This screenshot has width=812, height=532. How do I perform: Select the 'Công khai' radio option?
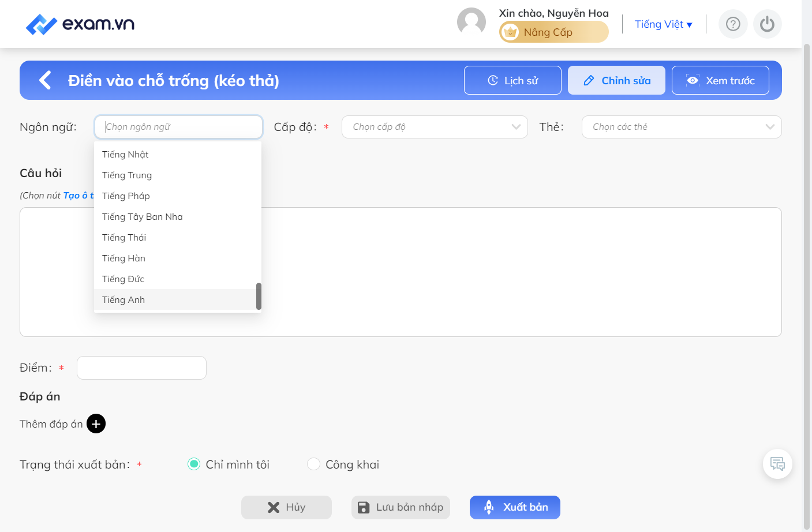313,464
